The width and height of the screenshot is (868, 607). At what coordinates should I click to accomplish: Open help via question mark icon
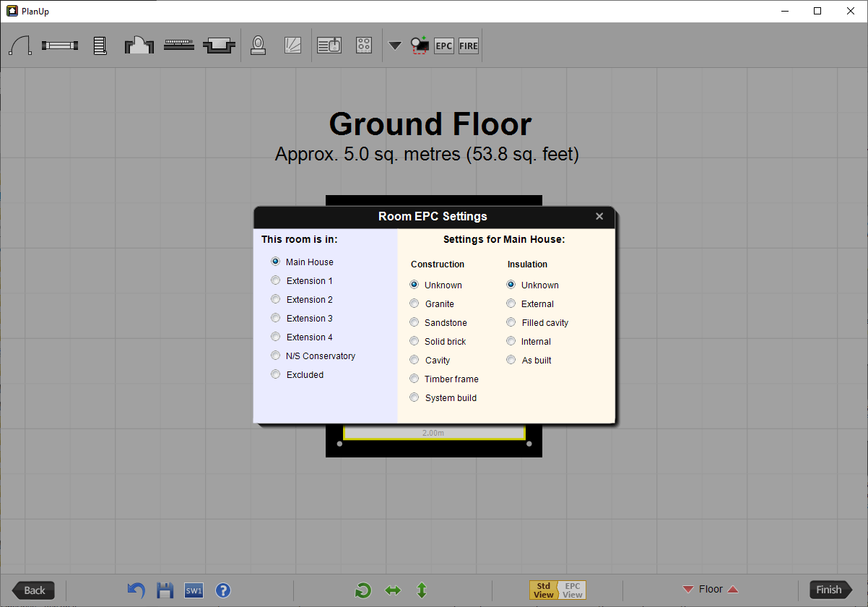pyautogui.click(x=223, y=590)
